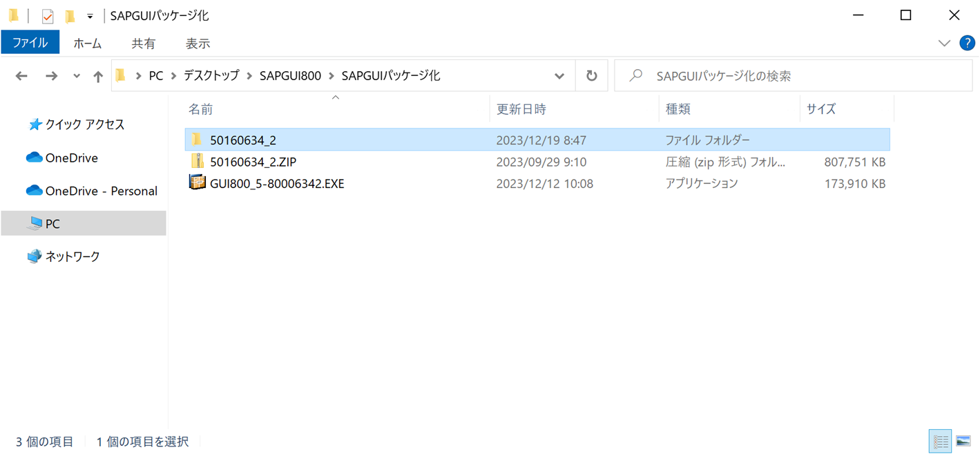The width and height of the screenshot is (980, 454).
Task: Click the Properties quick access toolbar icon
Action: click(x=48, y=16)
